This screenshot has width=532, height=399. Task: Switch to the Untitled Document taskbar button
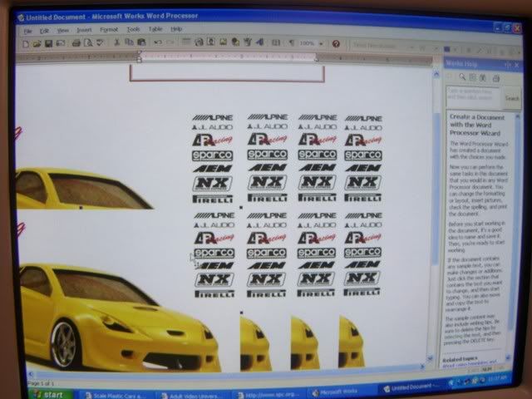tap(411, 387)
